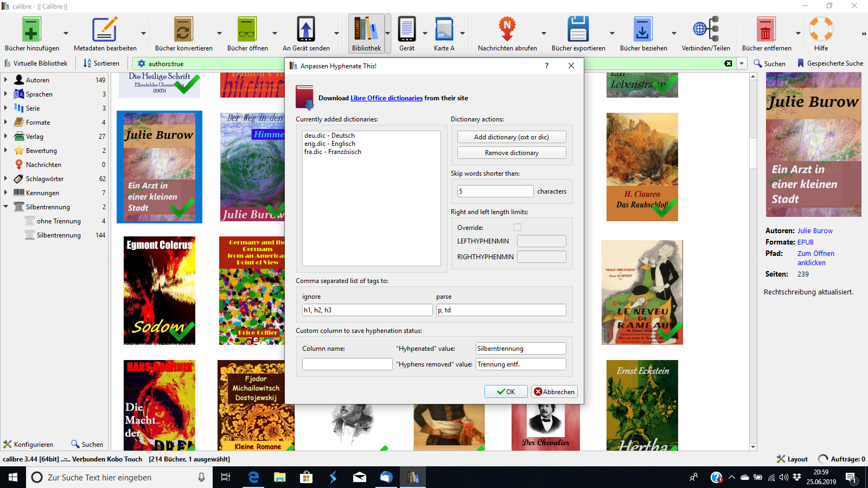Open Metadaten bearbeiten tool
The image size is (868, 488).
pos(105,29)
